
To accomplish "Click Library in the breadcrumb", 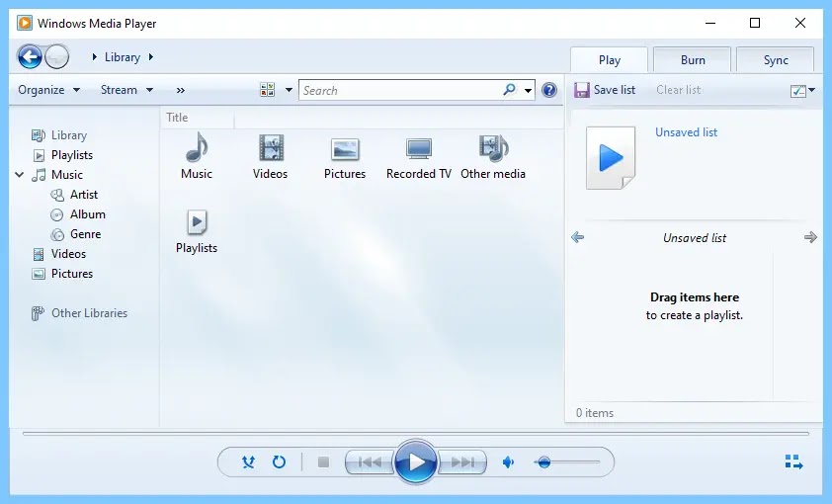I will pos(123,56).
